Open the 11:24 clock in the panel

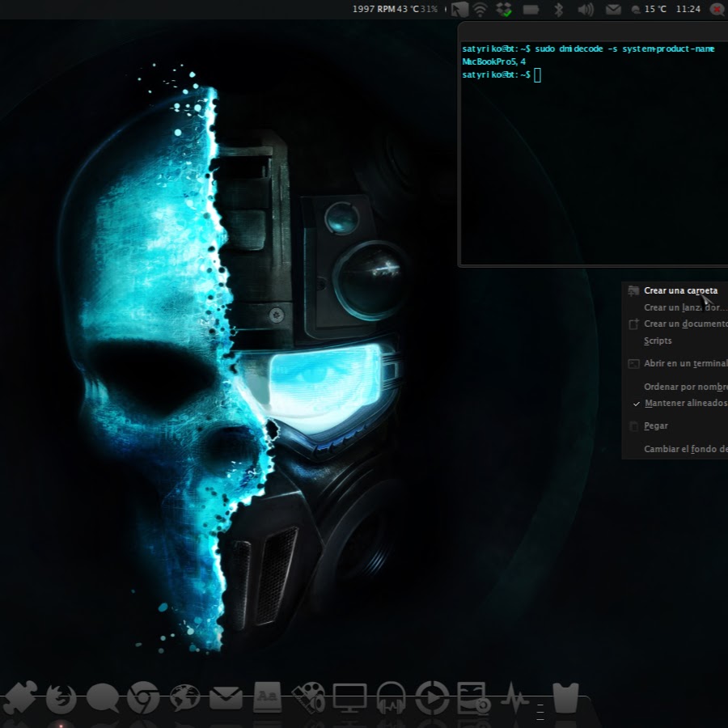point(688,9)
